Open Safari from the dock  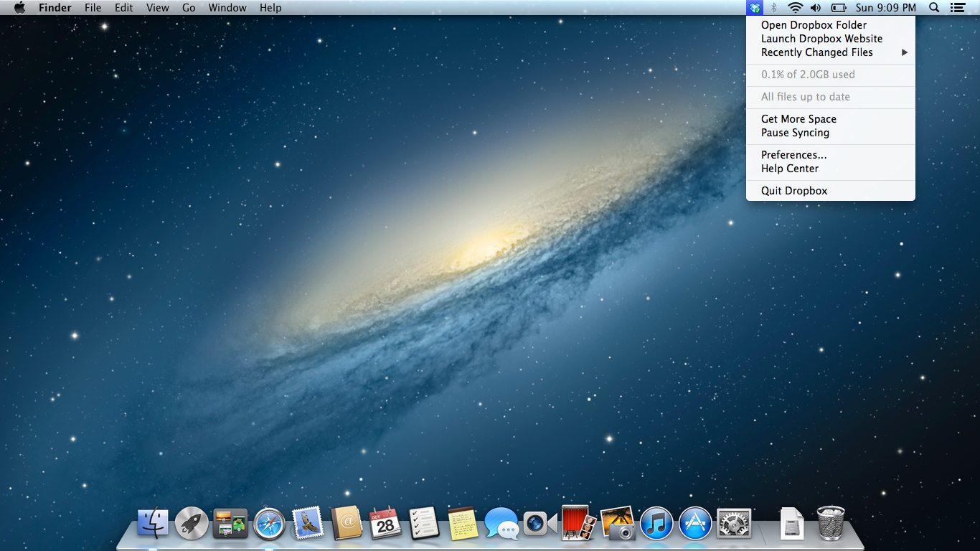(270, 524)
